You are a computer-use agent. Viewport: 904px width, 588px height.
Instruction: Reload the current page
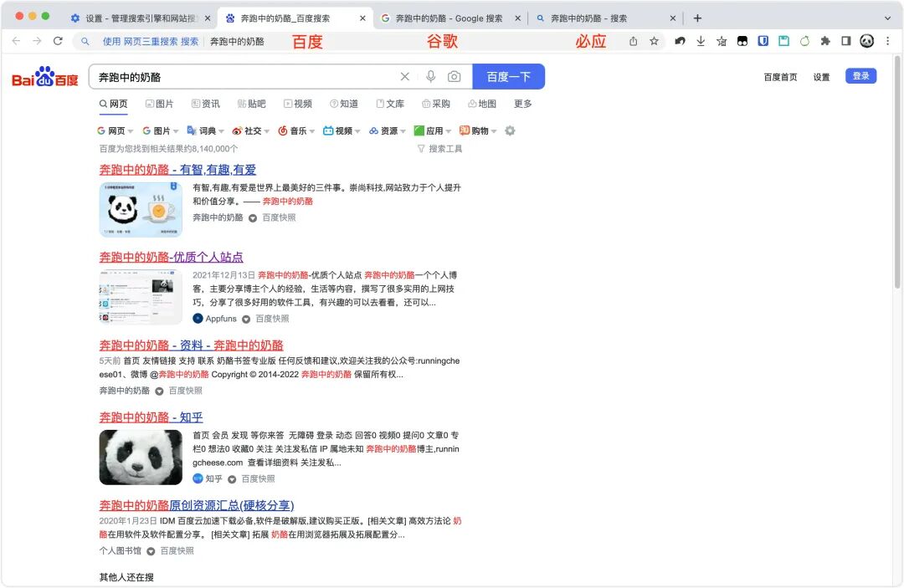(58, 41)
